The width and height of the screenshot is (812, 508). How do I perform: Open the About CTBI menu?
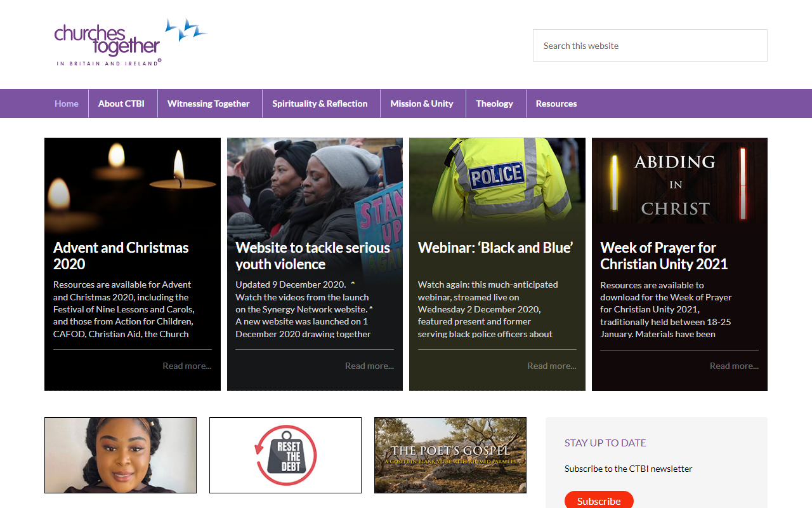pos(121,104)
